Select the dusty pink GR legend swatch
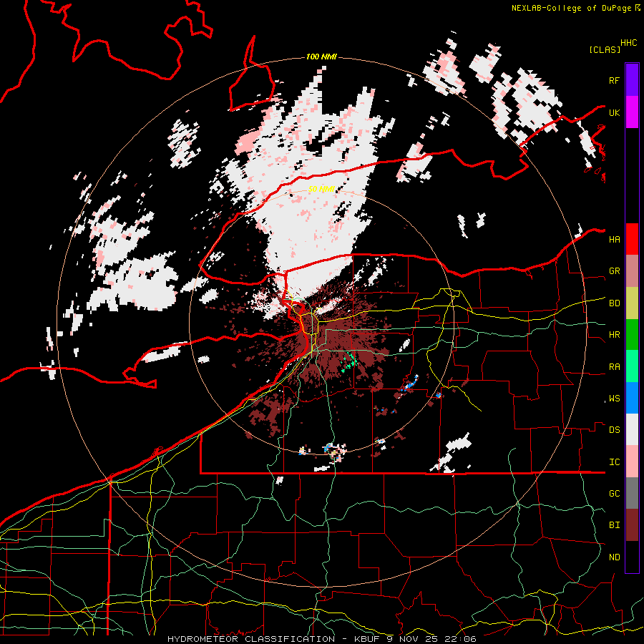The width and height of the screenshot is (644, 644). [632, 271]
